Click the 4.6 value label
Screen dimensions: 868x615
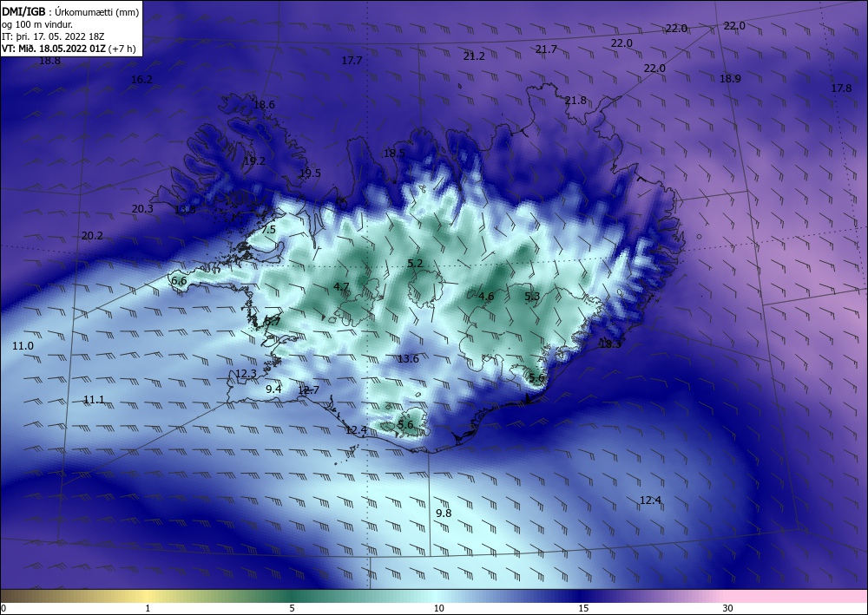click(486, 297)
